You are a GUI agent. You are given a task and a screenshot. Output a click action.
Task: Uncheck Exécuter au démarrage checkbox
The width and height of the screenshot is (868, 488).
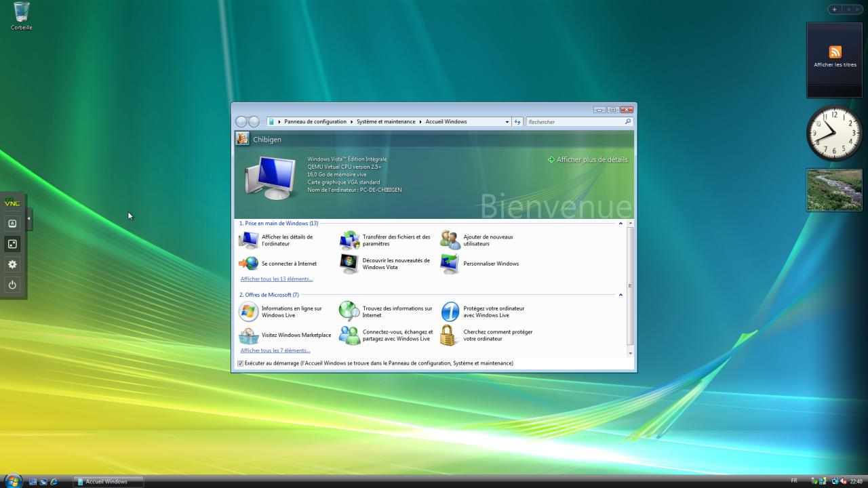pos(240,363)
